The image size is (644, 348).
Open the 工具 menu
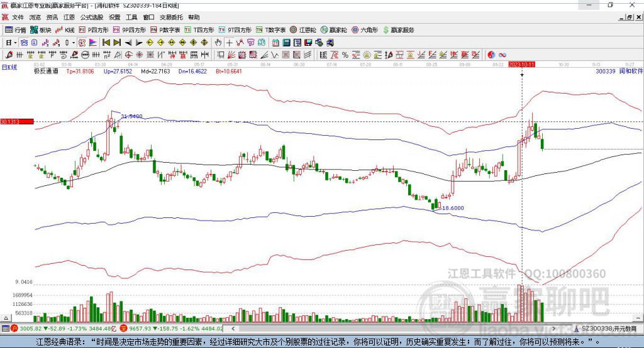pyautogui.click(x=131, y=17)
